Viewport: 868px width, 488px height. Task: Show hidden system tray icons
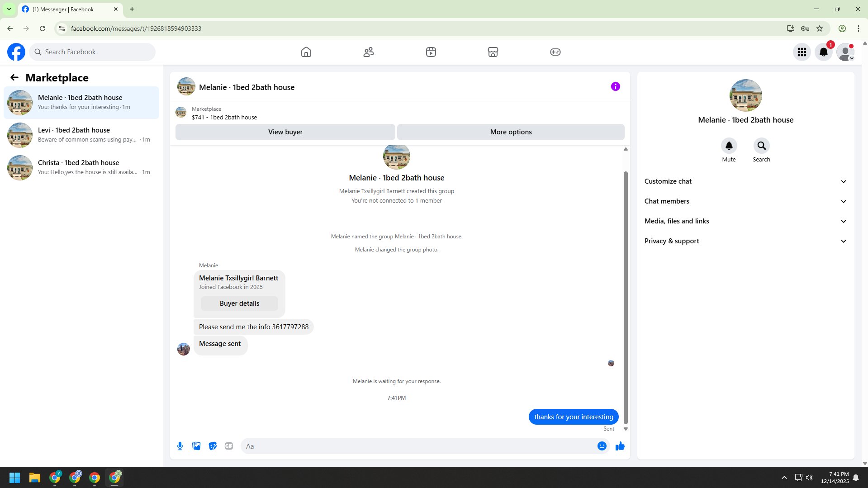pyautogui.click(x=784, y=478)
